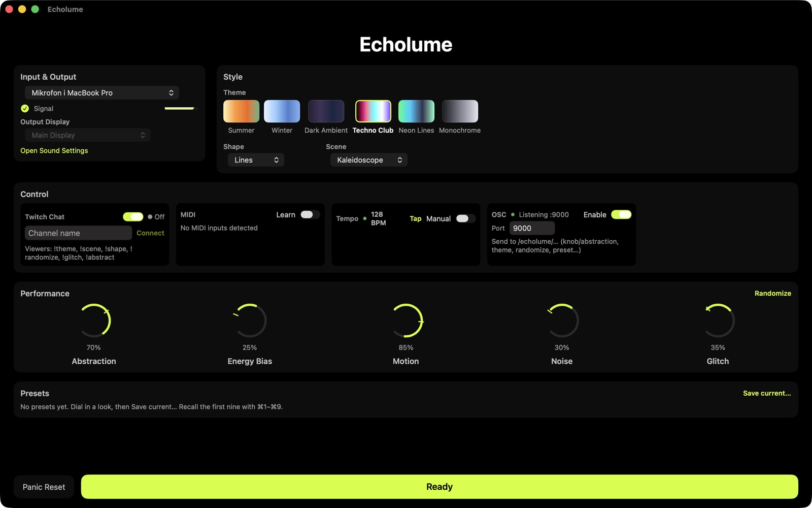812x508 pixels.
Task: Select the Neon Lines theme swatch
Action: coord(416,111)
